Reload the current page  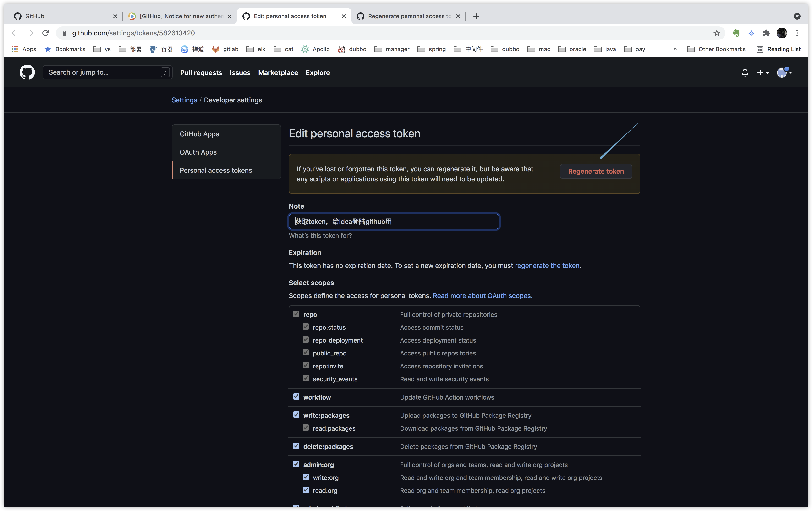(45, 33)
